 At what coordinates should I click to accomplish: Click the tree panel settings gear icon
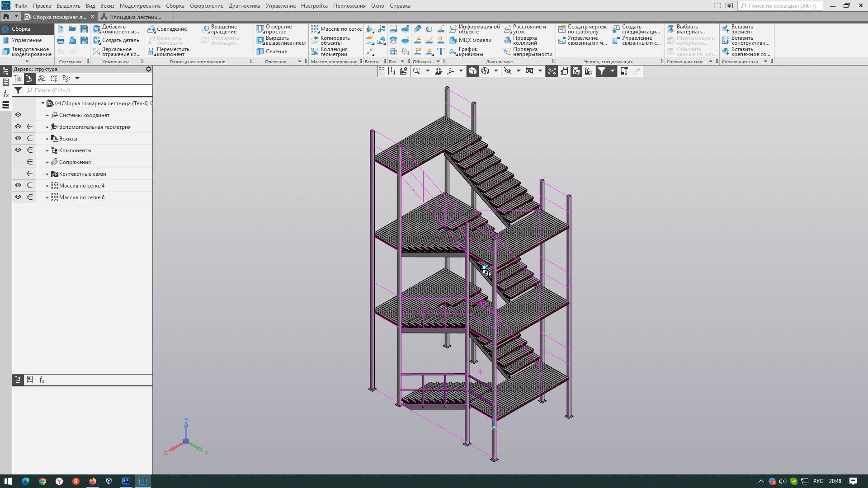[148, 69]
